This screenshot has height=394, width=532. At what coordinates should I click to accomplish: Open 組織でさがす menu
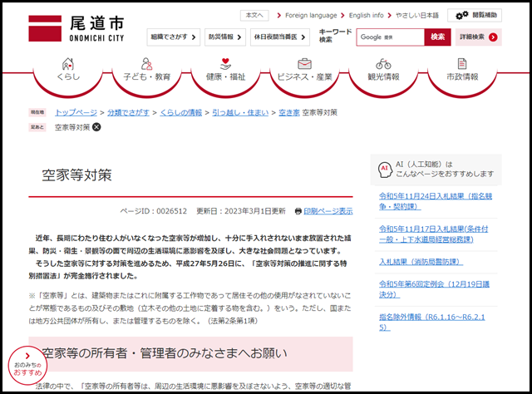pyautogui.click(x=174, y=37)
